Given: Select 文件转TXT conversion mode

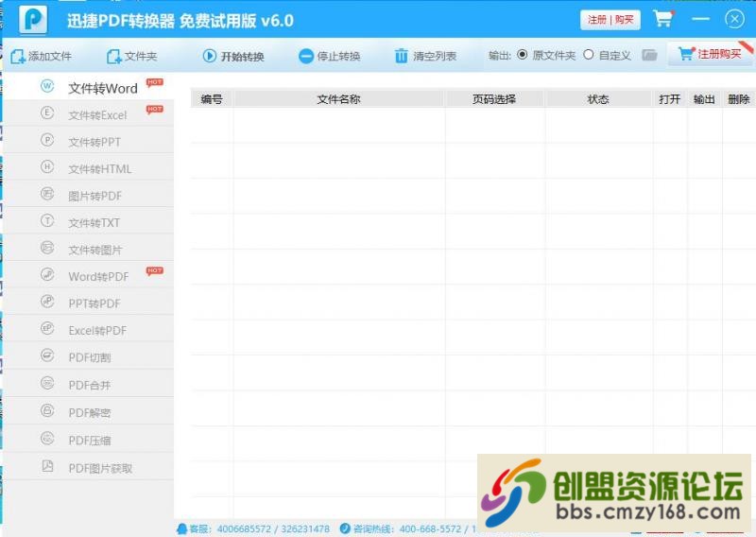Looking at the screenshot, I should pyautogui.click(x=89, y=222).
